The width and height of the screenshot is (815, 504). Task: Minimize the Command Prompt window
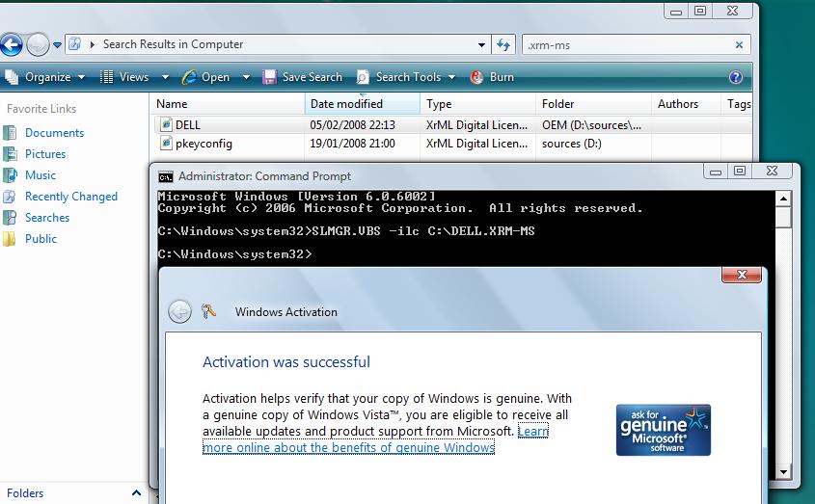pos(716,172)
